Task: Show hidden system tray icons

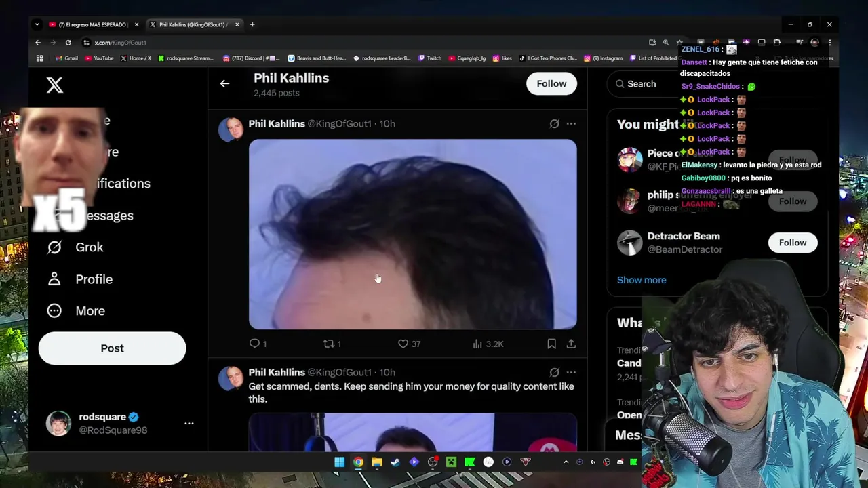Action: (566, 462)
